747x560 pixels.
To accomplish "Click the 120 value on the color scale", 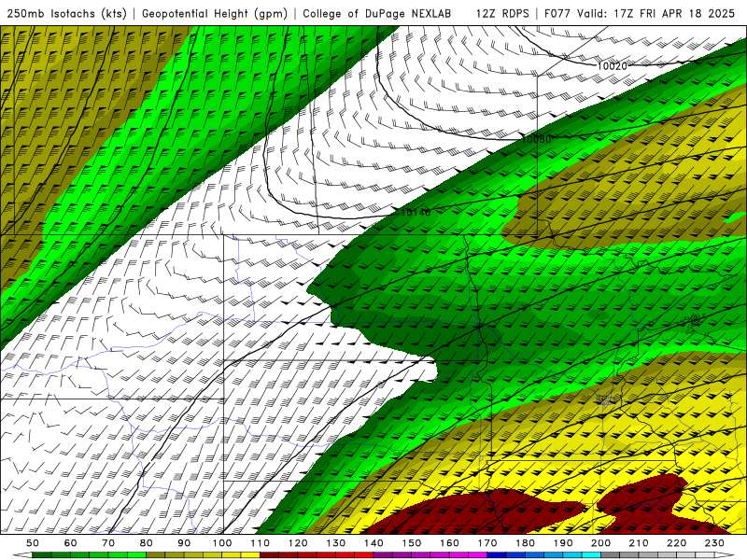I will [298, 543].
